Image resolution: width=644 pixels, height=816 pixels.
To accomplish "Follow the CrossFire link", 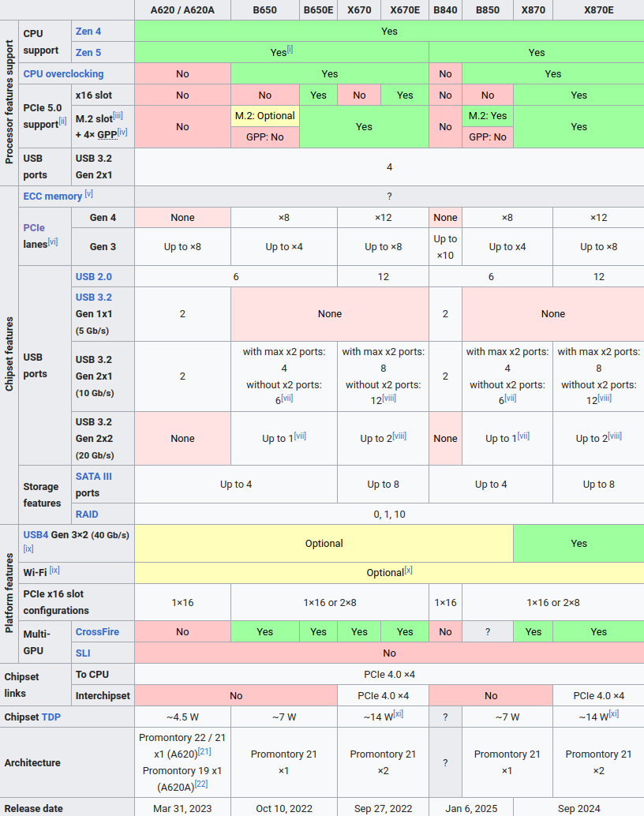I will pos(97,632).
